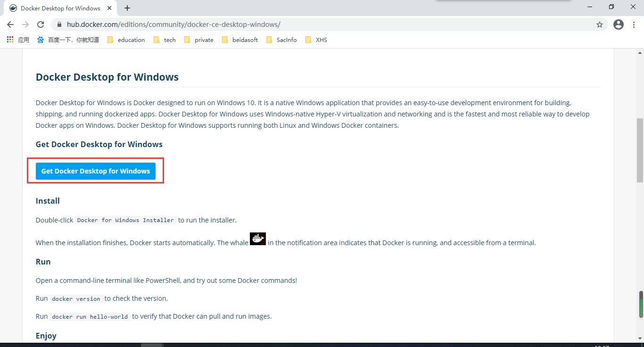Open Chrome three-dot menu
644x347 pixels.
(x=633, y=25)
